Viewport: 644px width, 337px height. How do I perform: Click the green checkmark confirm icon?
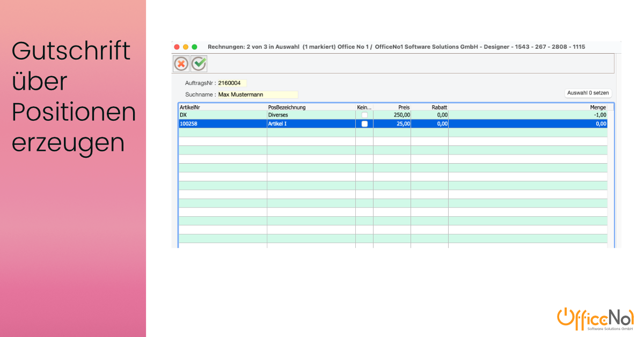199,63
